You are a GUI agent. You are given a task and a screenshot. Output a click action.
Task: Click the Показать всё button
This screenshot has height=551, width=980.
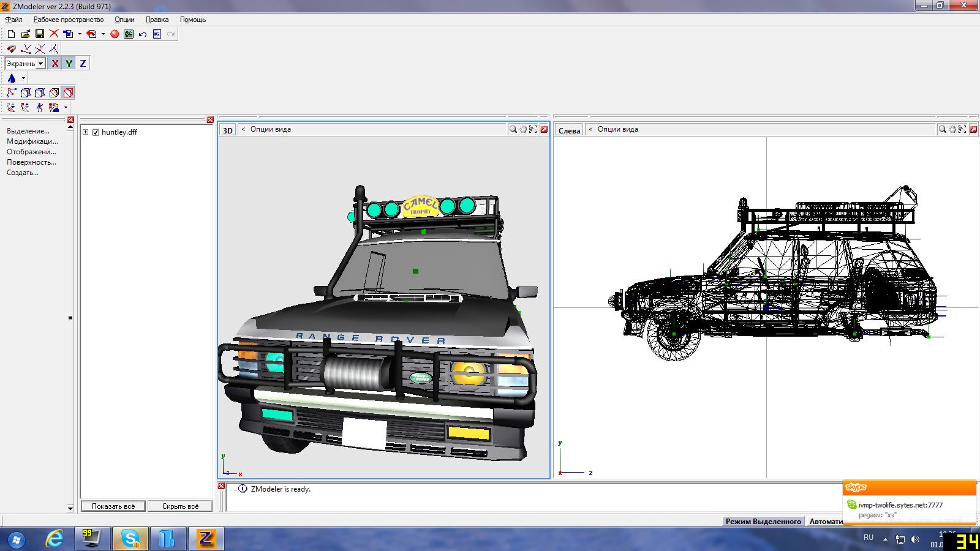(x=113, y=506)
